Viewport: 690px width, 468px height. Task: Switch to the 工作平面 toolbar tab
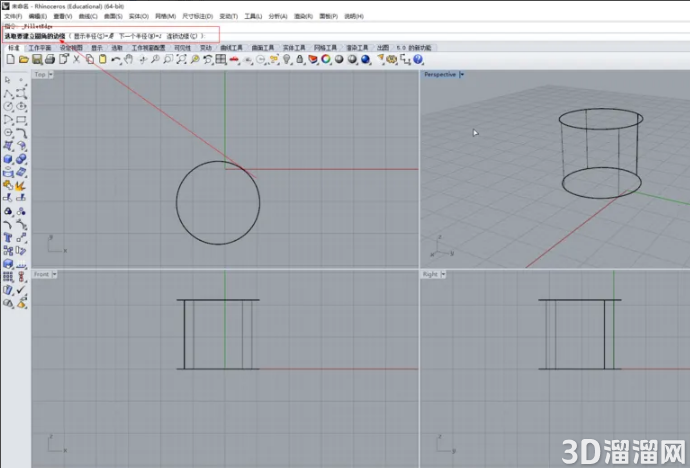click(x=40, y=48)
